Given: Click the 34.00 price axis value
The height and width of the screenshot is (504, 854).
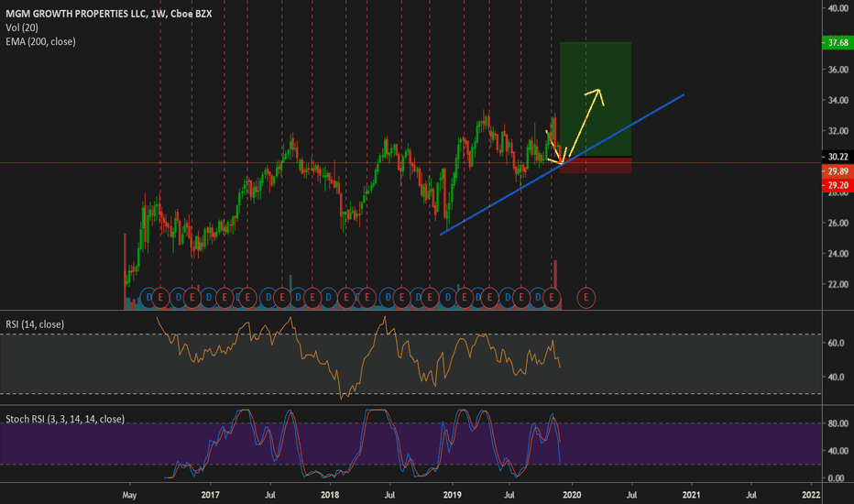Looking at the screenshot, I should click(x=838, y=100).
